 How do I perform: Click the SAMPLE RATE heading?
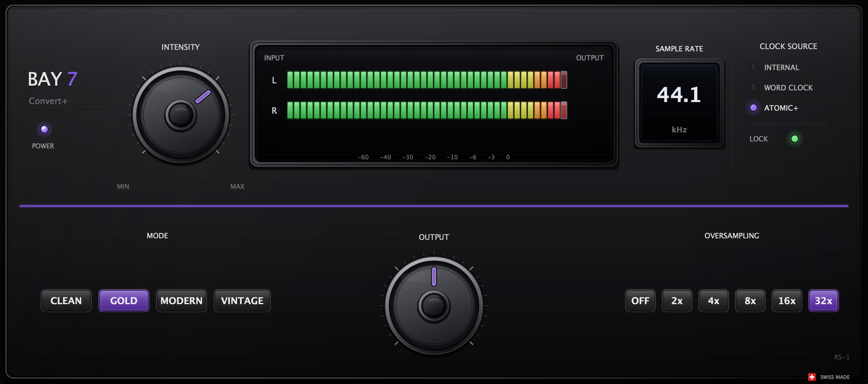point(679,49)
